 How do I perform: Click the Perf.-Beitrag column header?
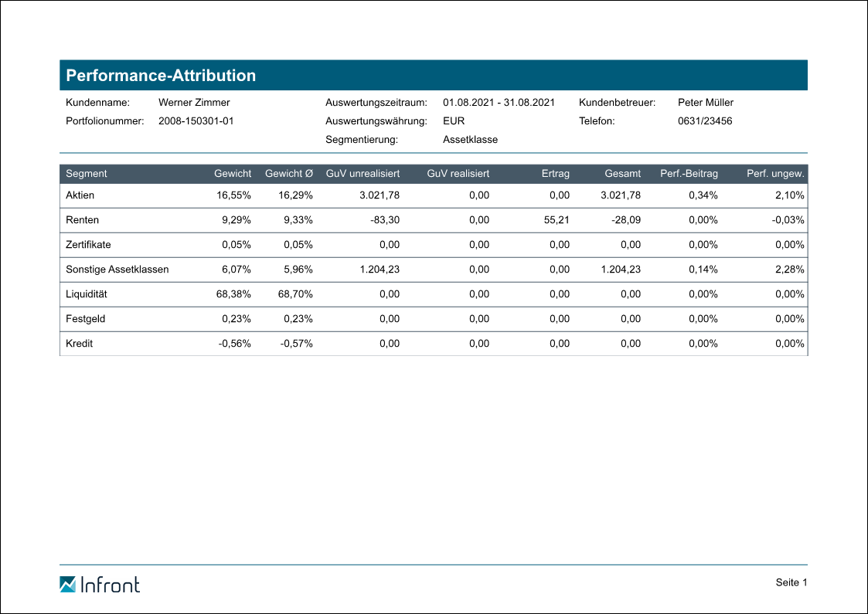coord(689,174)
